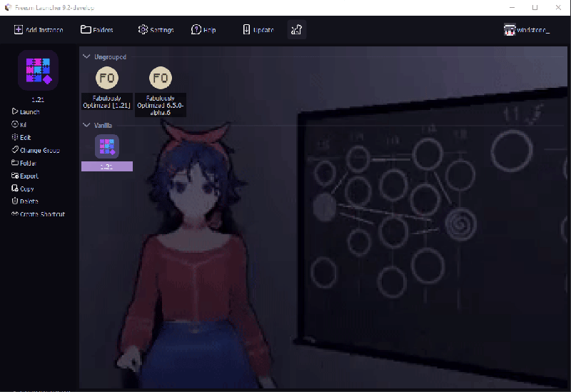
Task: Open the windstone_ account menu
Action: [527, 29]
